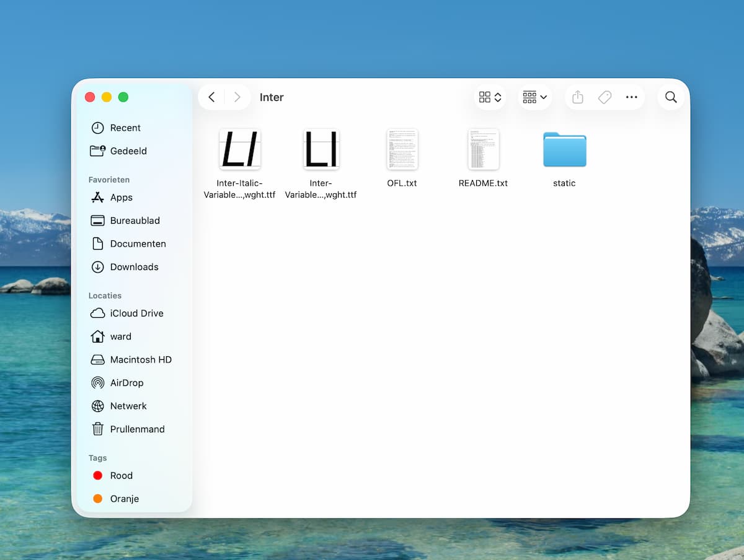Open Prullenmand in the sidebar

click(137, 429)
